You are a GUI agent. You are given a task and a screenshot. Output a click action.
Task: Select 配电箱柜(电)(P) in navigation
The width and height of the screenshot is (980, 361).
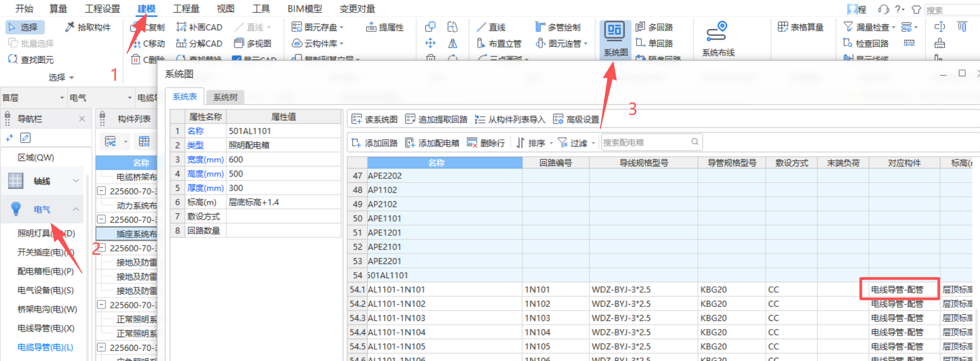click(46, 271)
